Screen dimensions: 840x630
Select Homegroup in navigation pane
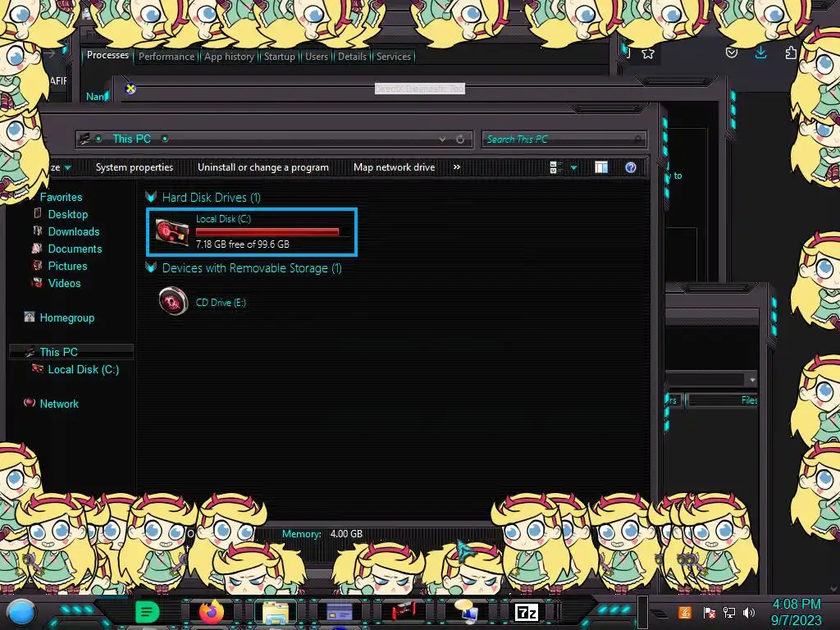pos(67,317)
